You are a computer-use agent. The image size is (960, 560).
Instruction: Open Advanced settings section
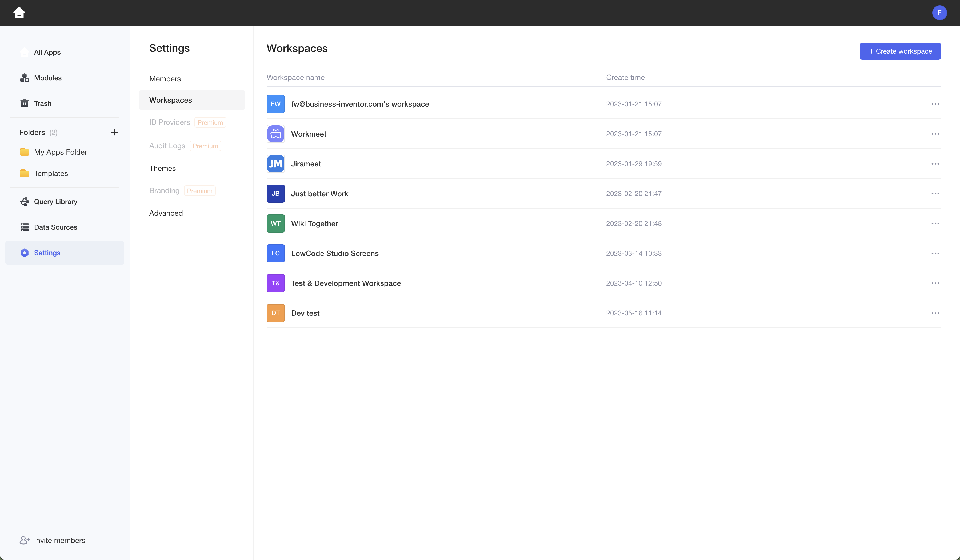[x=166, y=213]
